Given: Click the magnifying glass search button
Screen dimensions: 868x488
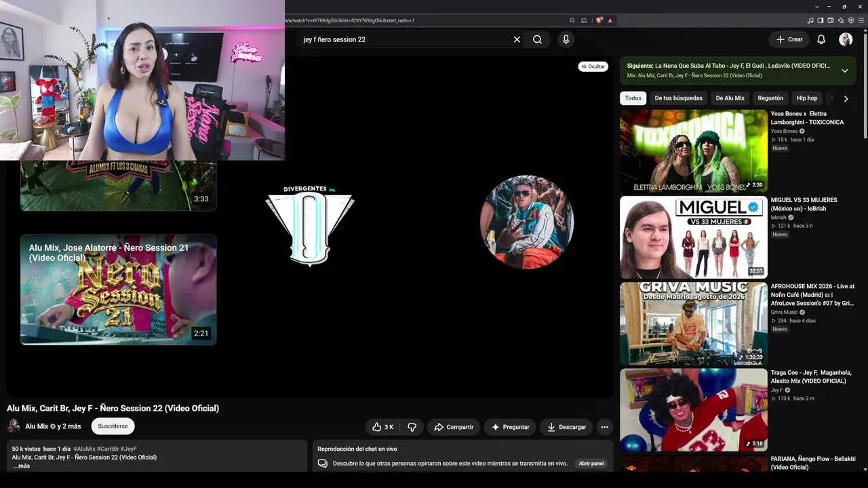Looking at the screenshot, I should tap(537, 39).
